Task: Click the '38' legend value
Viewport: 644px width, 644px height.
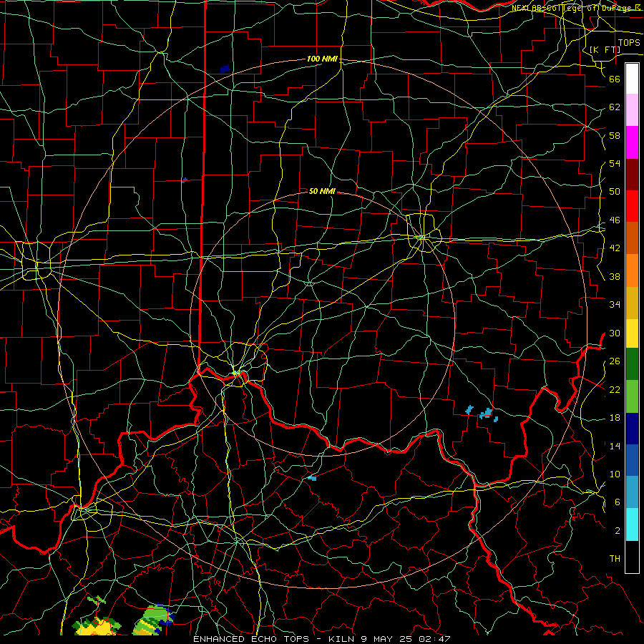Action: [615, 276]
